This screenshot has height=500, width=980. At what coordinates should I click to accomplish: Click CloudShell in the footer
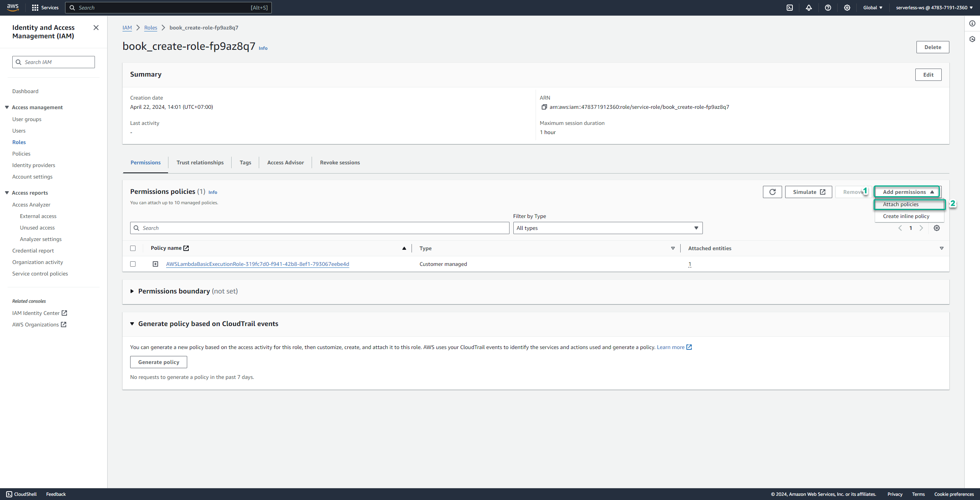click(21, 494)
